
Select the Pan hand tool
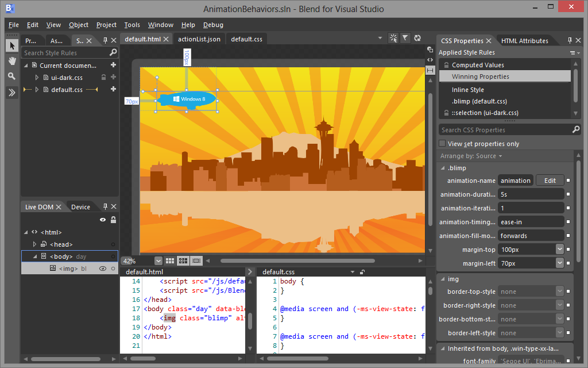[12, 61]
